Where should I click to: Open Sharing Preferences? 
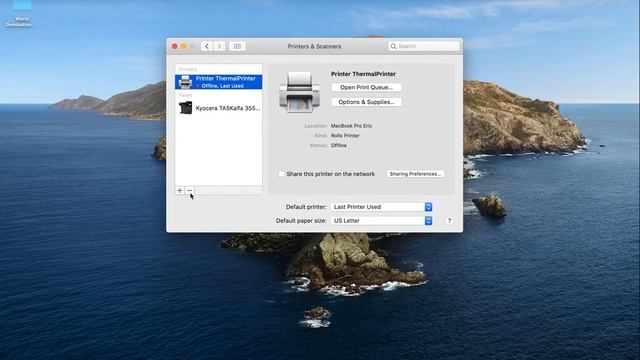(416, 174)
